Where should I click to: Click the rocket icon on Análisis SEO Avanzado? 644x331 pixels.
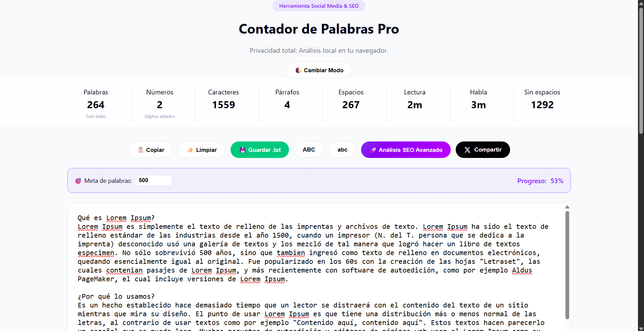[373, 150]
